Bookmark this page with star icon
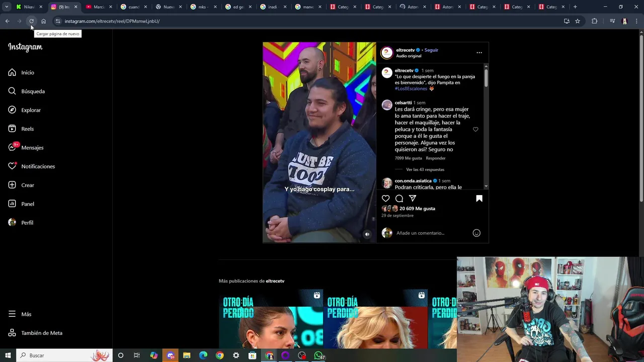Screen dimensions: 644x362 [x=578, y=21]
